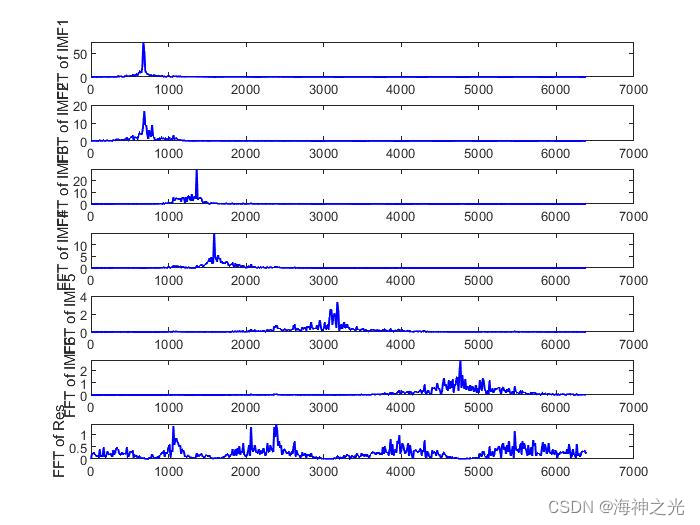700x525 pixels.
Task: Select the "4000" x-tick below the IMF5 plot
Action: 400,345
